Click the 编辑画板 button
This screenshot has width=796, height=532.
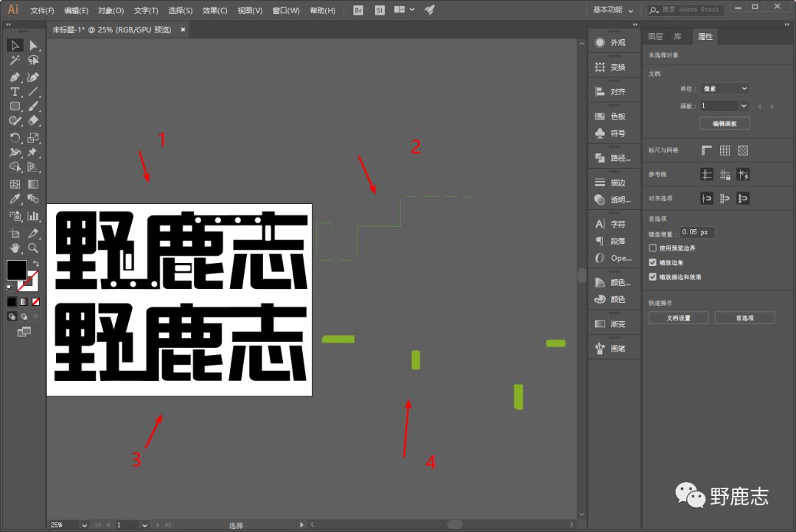725,124
